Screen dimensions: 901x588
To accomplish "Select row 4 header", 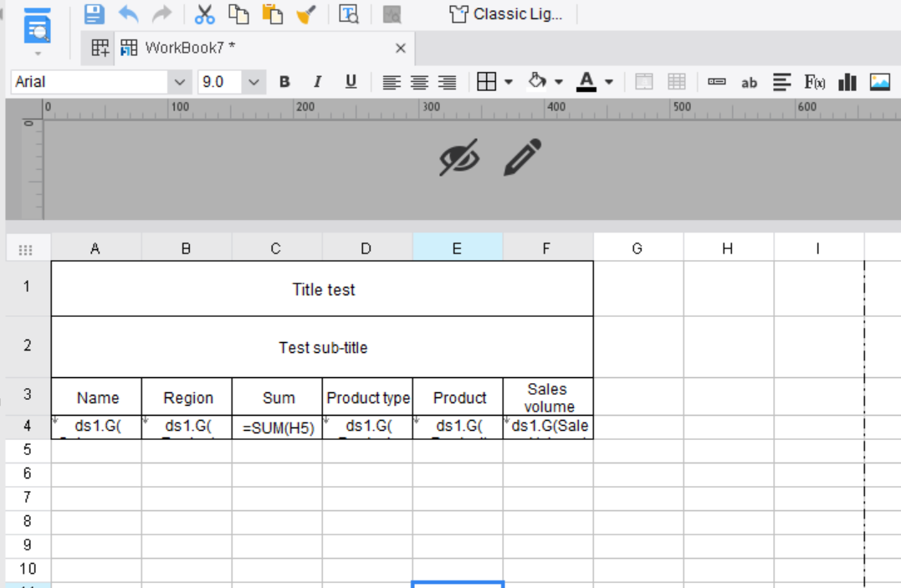I will (28, 427).
